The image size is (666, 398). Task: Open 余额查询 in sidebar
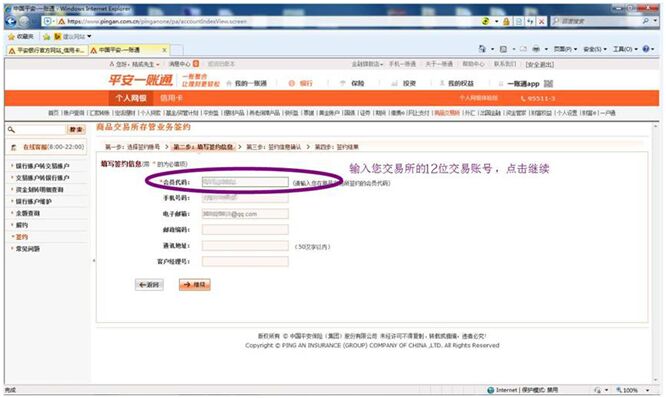point(28,213)
